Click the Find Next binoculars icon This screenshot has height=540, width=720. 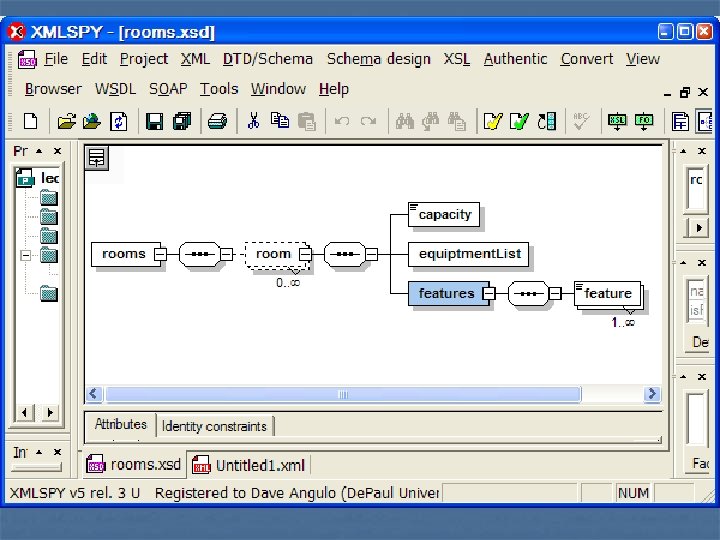[x=430, y=121]
